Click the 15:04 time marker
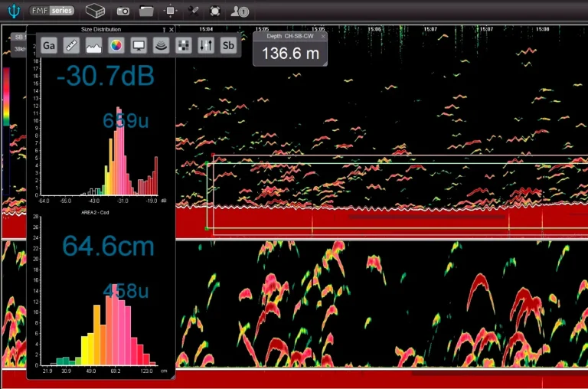This screenshot has width=588, height=389. (x=206, y=29)
